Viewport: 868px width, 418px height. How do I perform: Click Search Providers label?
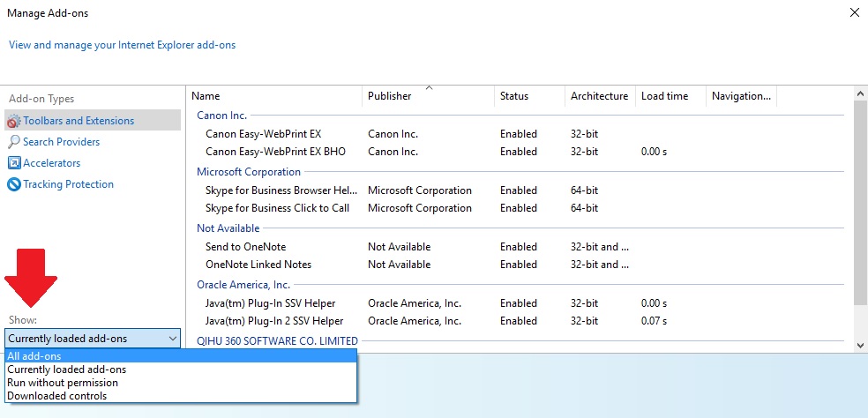click(x=62, y=142)
